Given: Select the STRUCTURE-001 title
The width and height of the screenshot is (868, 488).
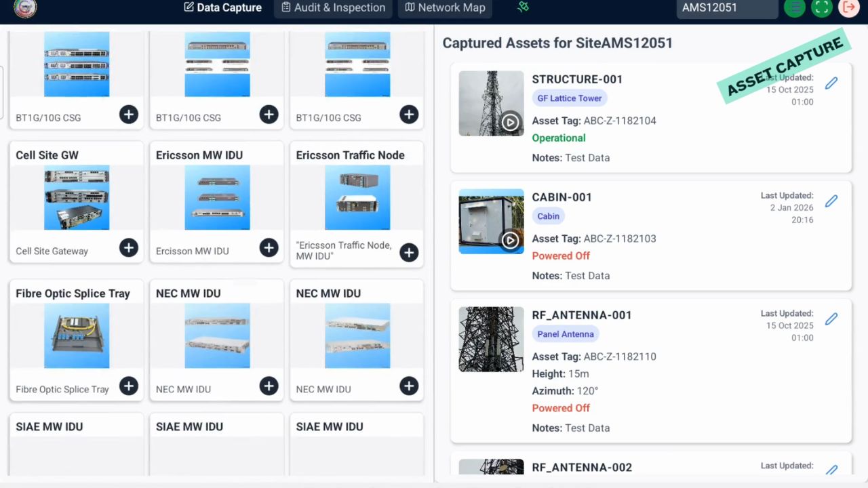Looking at the screenshot, I should click(x=578, y=79).
